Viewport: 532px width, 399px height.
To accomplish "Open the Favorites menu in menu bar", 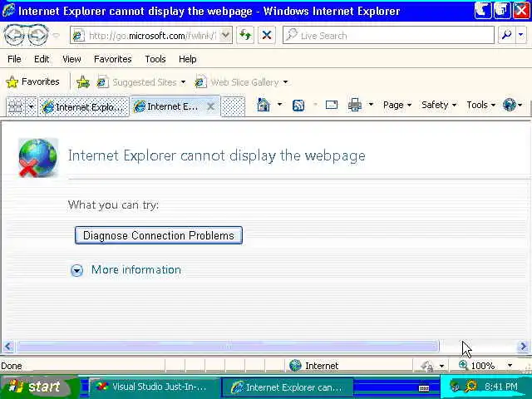I will coord(113,59).
